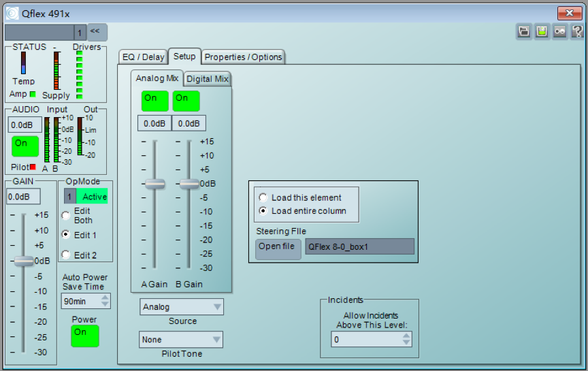Open the Pilot Tone dropdown showing None

(x=181, y=340)
